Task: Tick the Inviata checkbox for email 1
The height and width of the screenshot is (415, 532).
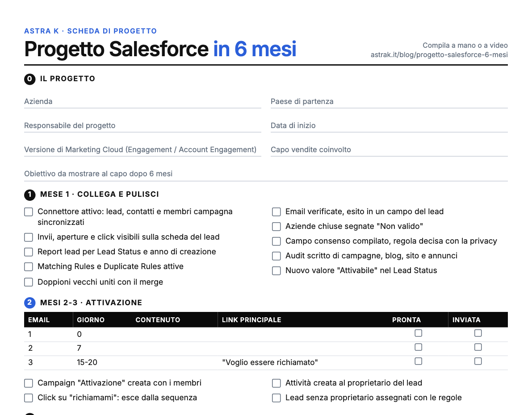Action: 478,333
